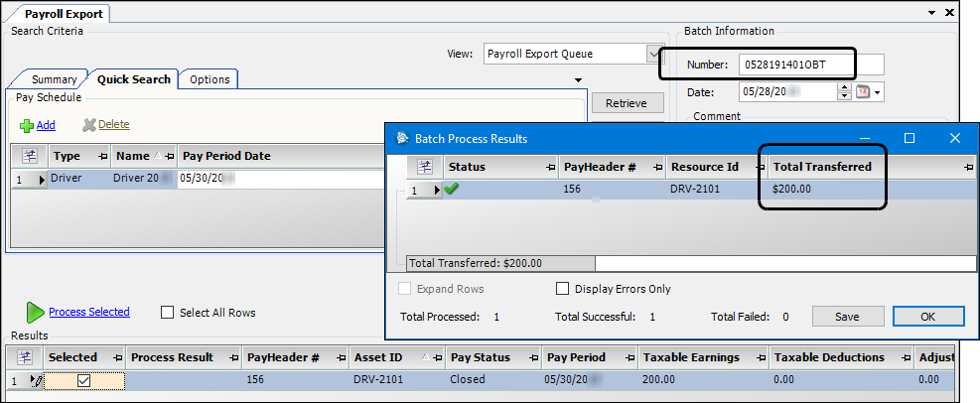Select the 200.00 Taxable Earnings cell
Image resolution: width=980 pixels, height=403 pixels.
point(703,379)
